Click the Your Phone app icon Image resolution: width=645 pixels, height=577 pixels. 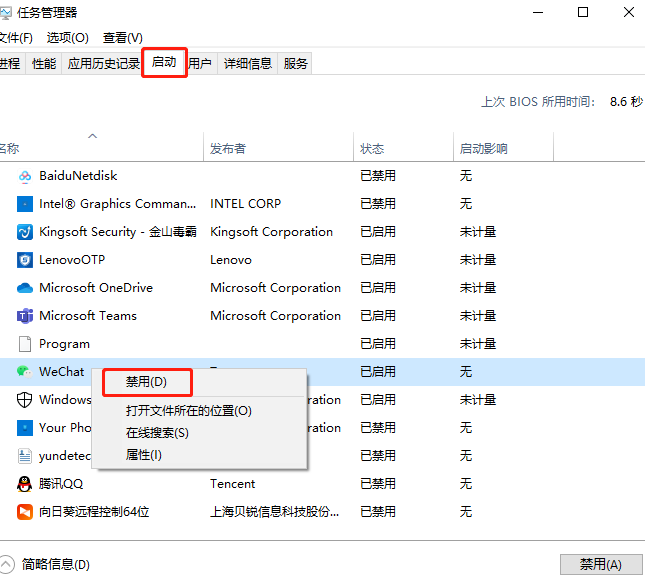pyautogui.click(x=25, y=428)
